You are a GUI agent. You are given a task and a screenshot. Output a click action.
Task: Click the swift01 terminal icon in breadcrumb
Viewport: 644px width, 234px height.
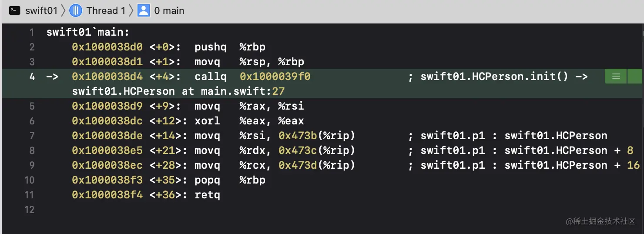tap(15, 10)
